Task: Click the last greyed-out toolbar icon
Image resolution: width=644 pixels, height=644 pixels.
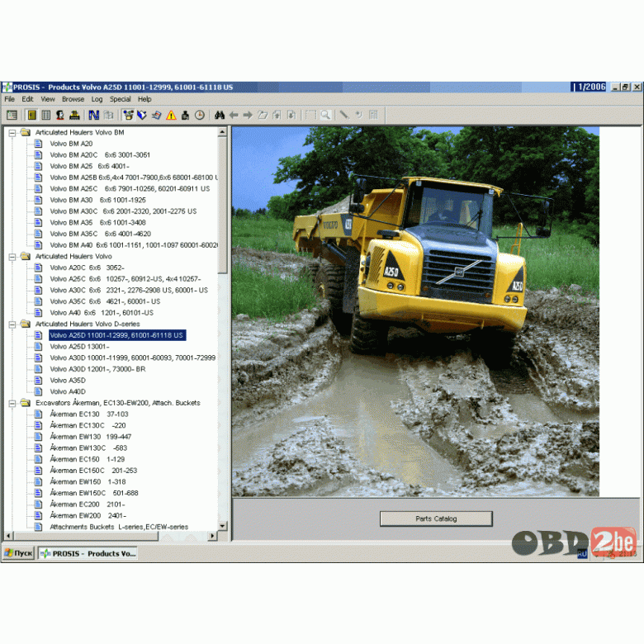Action: 373,115
